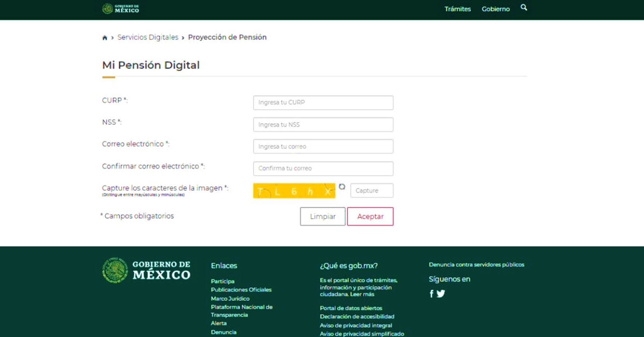Click the Capture los caracteres label
The image size is (644, 337).
tap(165, 188)
